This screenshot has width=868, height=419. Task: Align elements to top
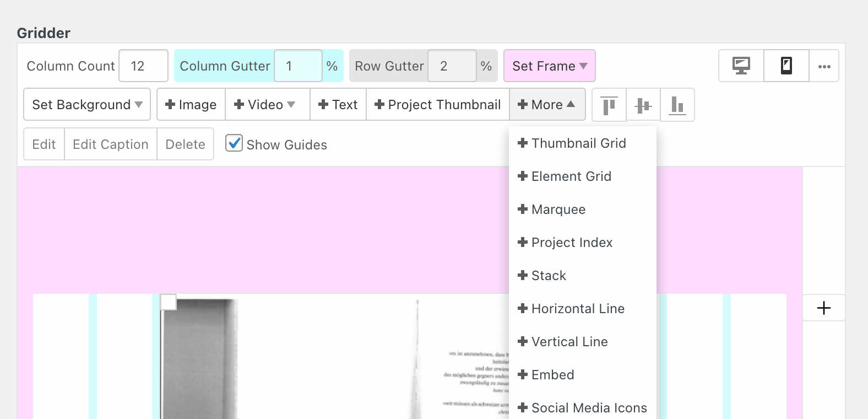609,105
